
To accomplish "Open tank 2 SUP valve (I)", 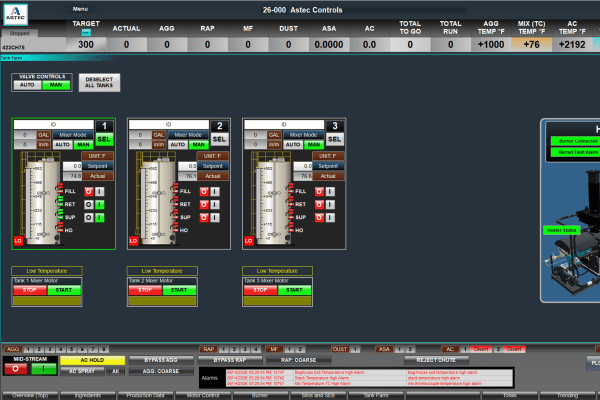I will (215, 218).
